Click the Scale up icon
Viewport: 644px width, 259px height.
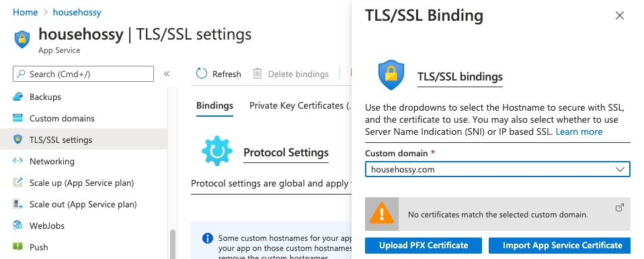pyautogui.click(x=17, y=183)
